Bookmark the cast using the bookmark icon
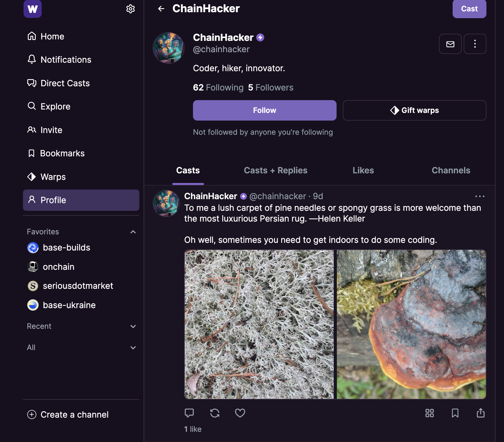The width and height of the screenshot is (504, 442). coord(455,413)
